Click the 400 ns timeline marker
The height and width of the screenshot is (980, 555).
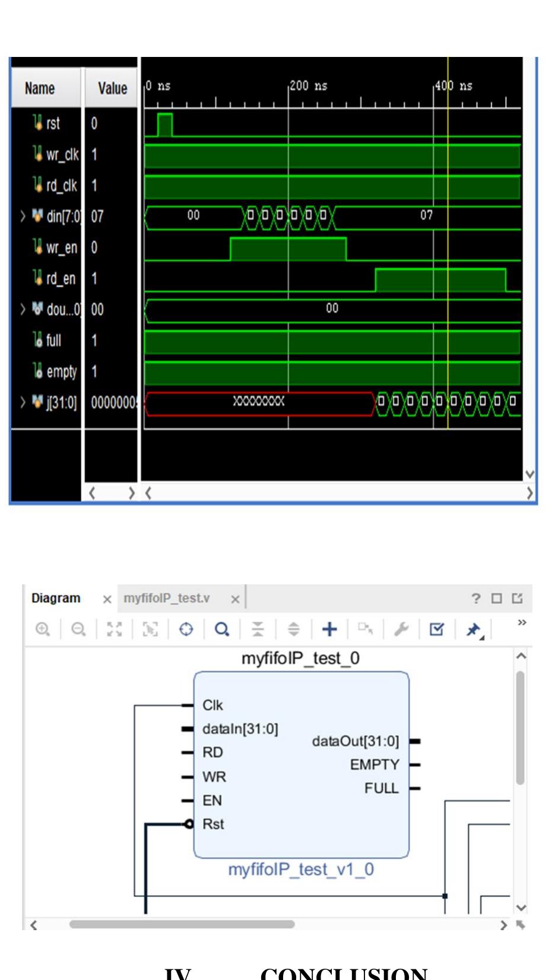(x=453, y=86)
